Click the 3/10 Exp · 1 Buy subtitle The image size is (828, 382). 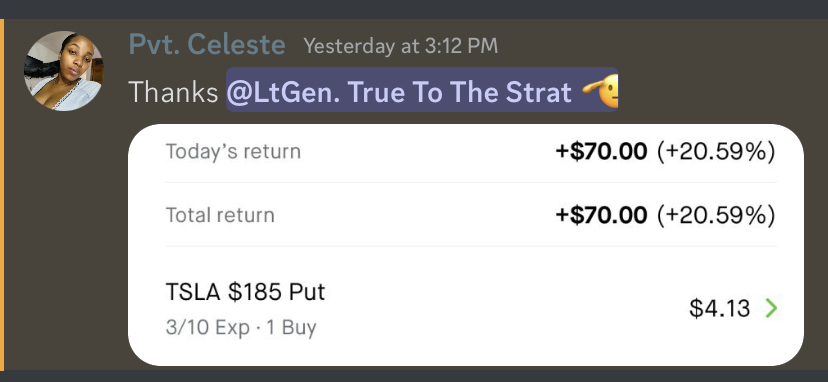[241, 328]
